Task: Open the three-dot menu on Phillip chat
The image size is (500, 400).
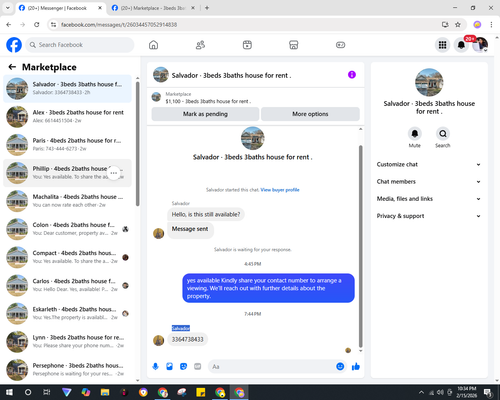Action: pyautogui.click(x=114, y=173)
